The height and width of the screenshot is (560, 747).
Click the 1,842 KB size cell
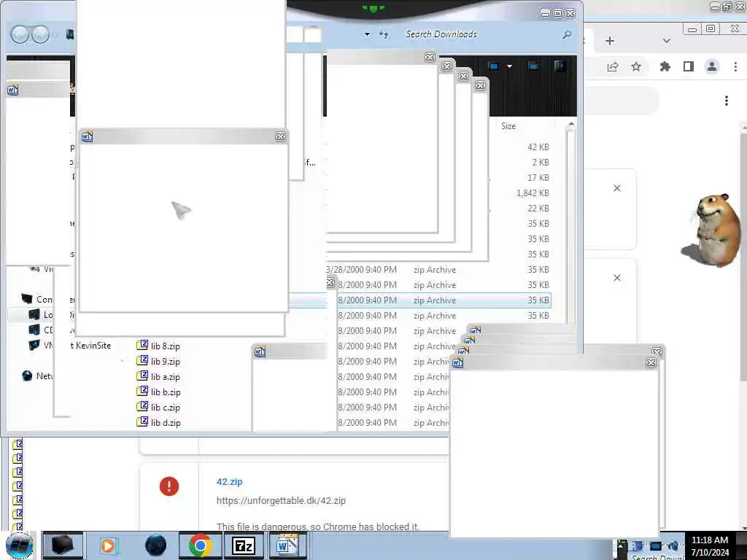click(533, 192)
